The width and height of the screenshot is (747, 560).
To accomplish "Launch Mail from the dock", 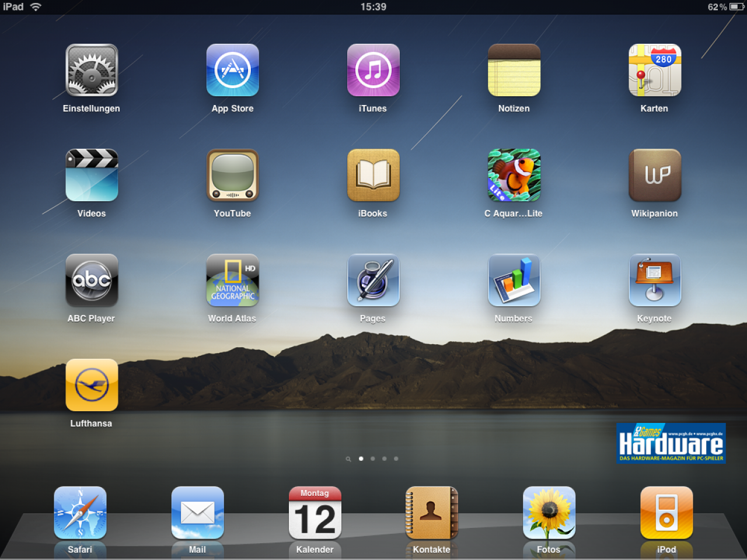I will click(x=197, y=513).
